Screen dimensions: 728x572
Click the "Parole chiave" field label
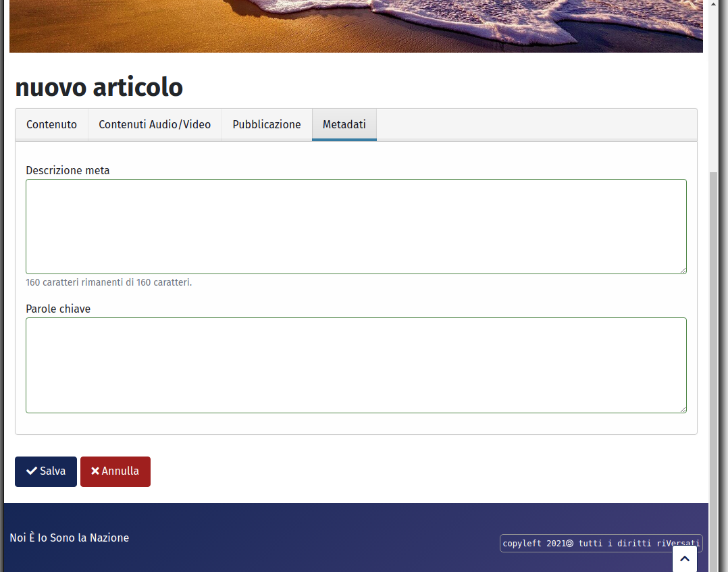(x=58, y=309)
